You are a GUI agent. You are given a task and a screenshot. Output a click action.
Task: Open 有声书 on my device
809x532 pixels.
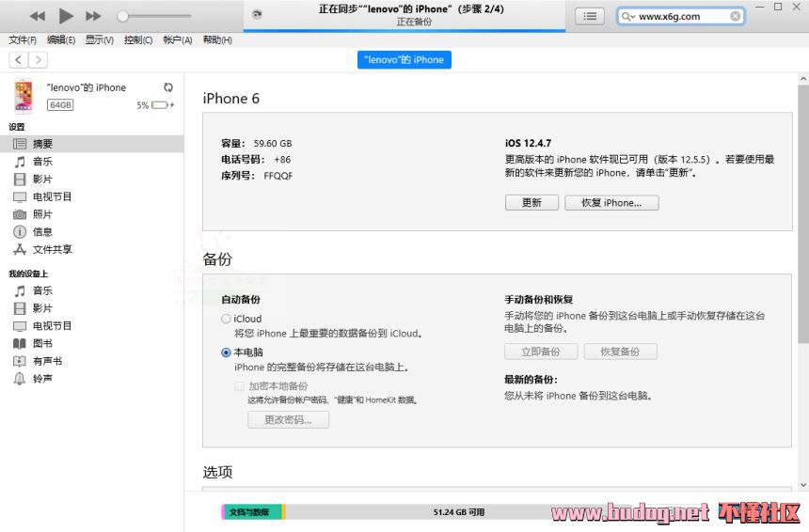(x=47, y=361)
